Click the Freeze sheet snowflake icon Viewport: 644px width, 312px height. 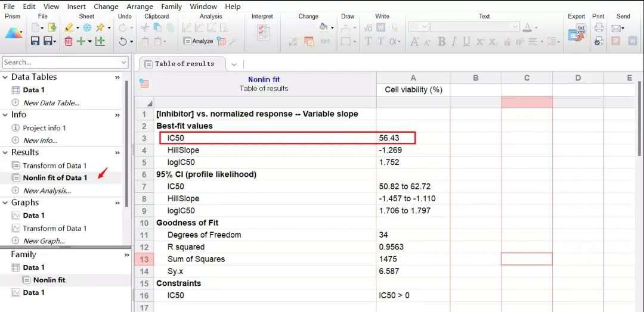coord(87,28)
